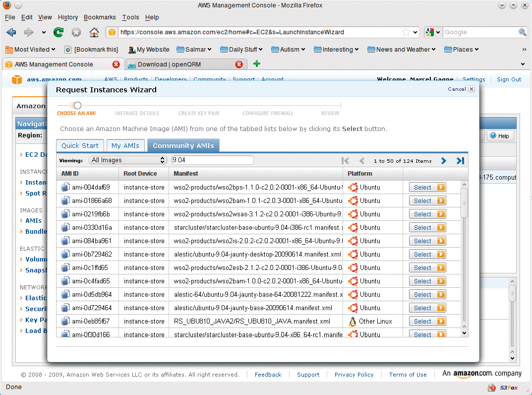Screen dimensions: 532x395
Task: Close the wizard with the X button
Action: point(472,89)
